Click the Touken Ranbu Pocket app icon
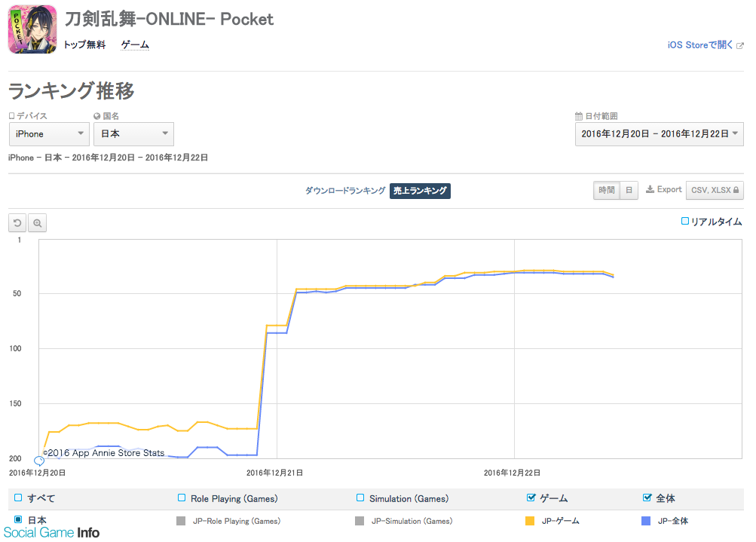The width and height of the screenshot is (756, 542). pyautogui.click(x=32, y=29)
